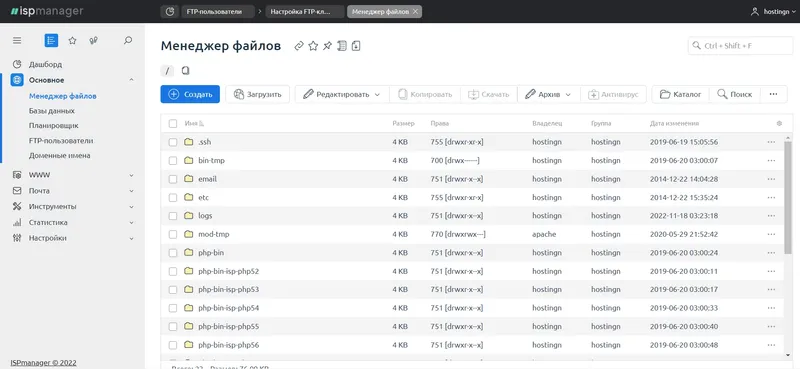Add page to favorites star beside title
This screenshot has width=800, height=369.
(313, 46)
